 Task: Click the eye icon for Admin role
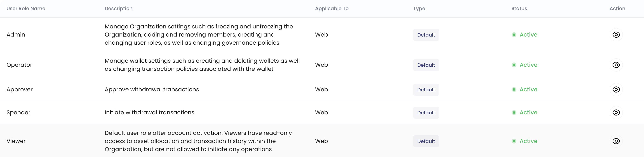[x=616, y=35]
